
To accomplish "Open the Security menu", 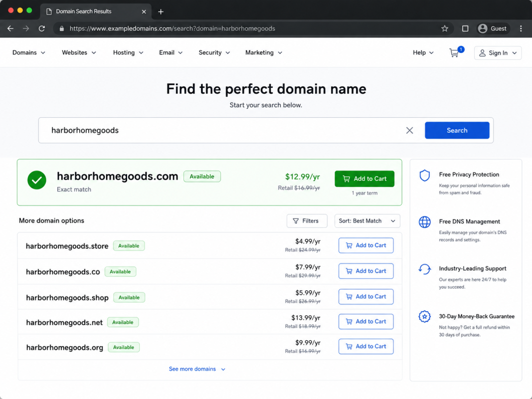I will pos(214,52).
